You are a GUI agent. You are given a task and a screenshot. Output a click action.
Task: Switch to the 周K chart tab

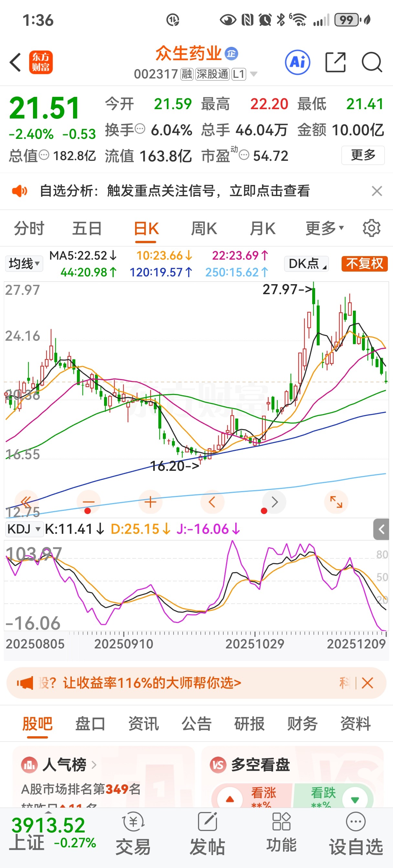tap(204, 228)
